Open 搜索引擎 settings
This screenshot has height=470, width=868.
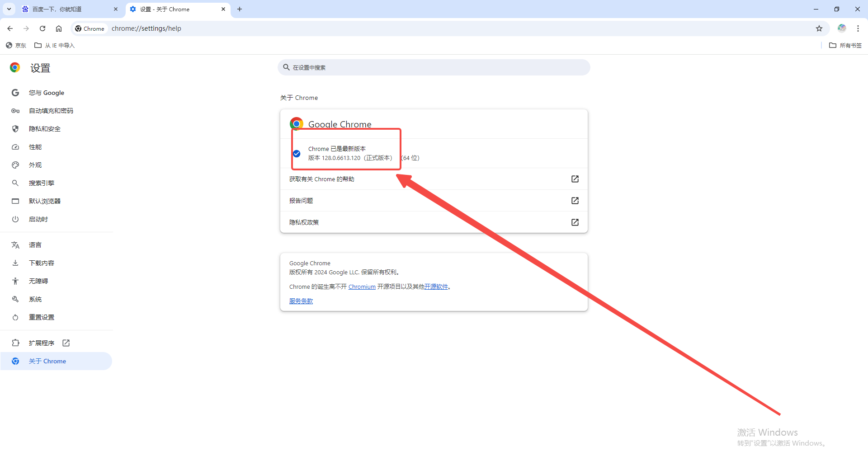point(56,183)
